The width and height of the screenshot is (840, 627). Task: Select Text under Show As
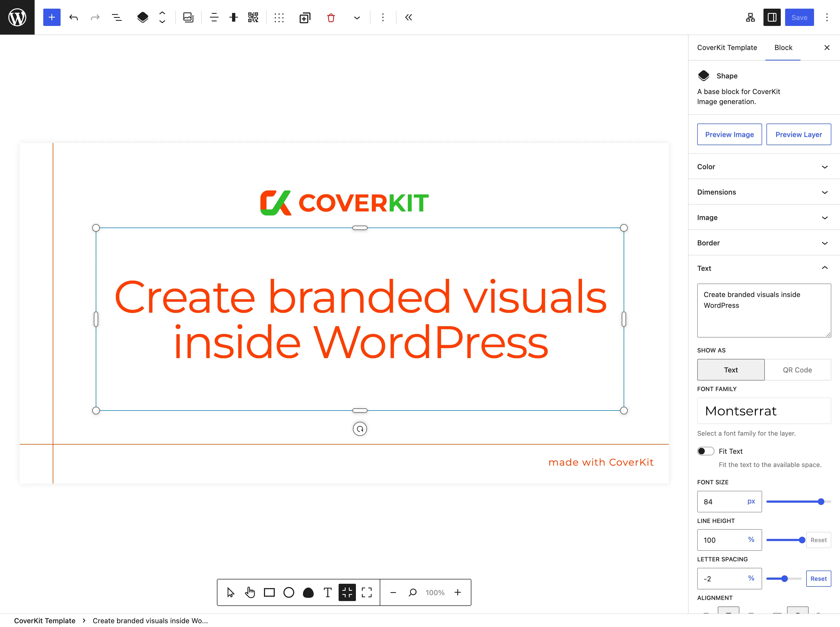tap(731, 370)
